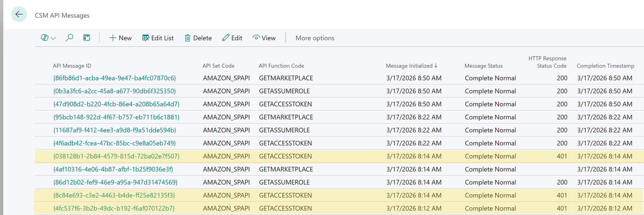Click 401 status code in 4fc537f6 row

[562, 208]
